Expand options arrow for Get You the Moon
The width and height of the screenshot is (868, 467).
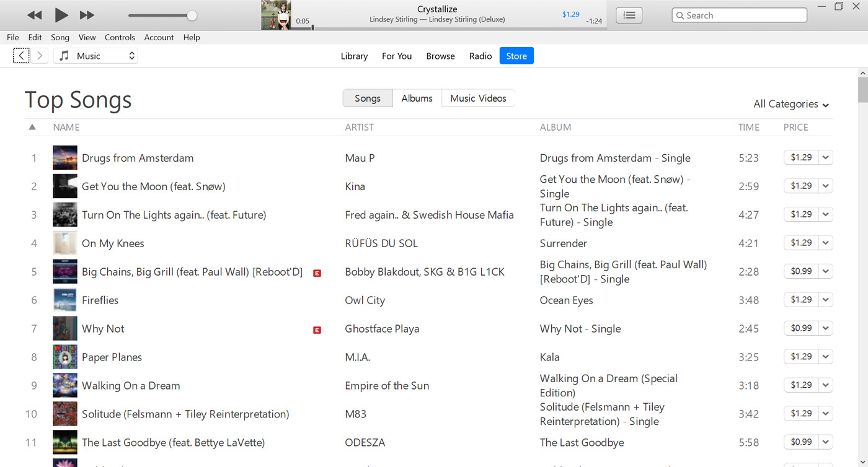[x=826, y=186]
